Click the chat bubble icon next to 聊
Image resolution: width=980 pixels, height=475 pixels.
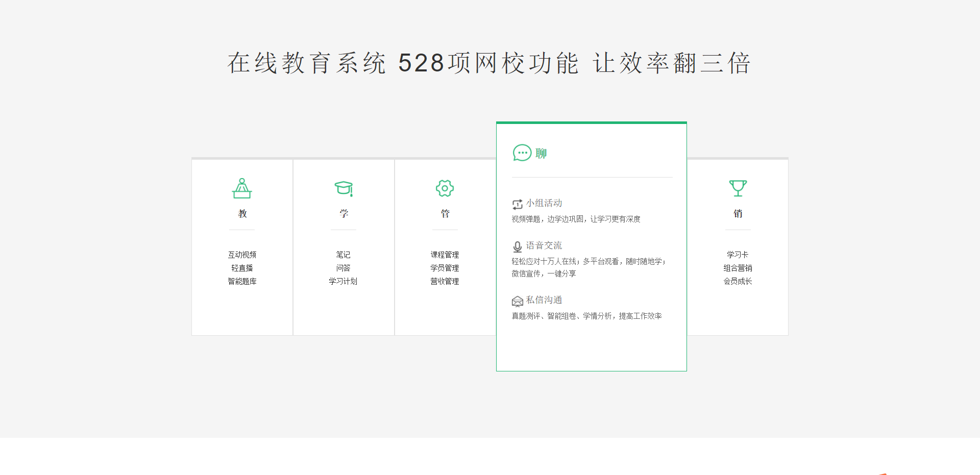click(522, 153)
